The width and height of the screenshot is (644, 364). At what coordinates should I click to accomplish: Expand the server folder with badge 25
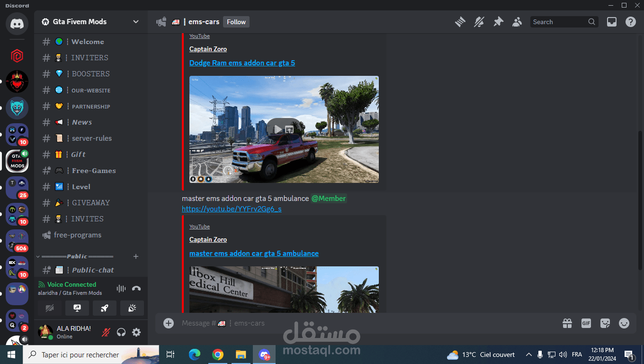point(17,188)
